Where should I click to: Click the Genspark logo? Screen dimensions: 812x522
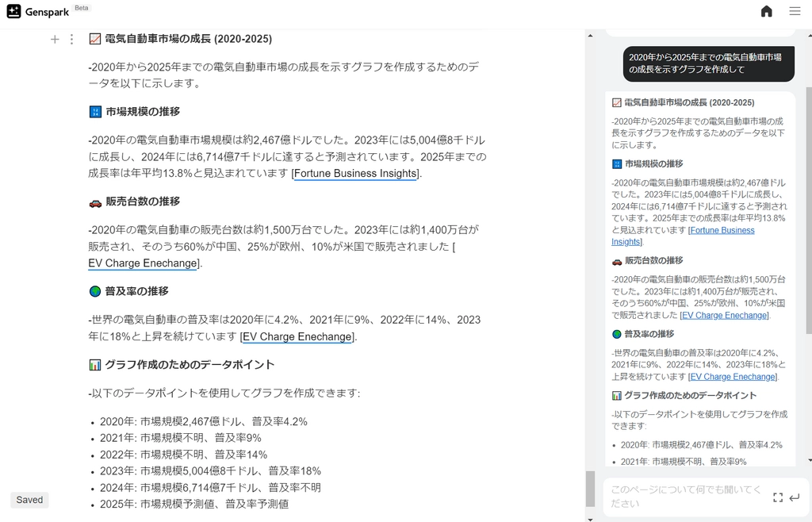pos(38,11)
